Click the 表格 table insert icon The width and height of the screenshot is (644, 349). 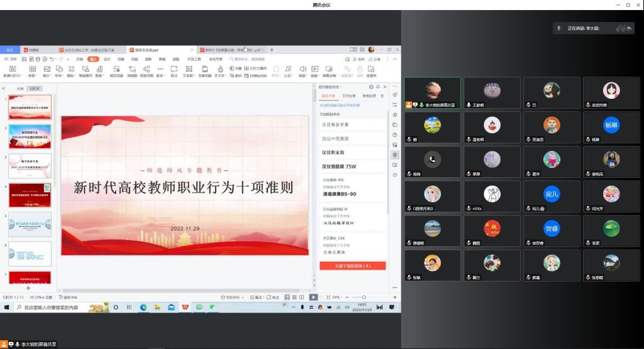[x=32, y=69]
